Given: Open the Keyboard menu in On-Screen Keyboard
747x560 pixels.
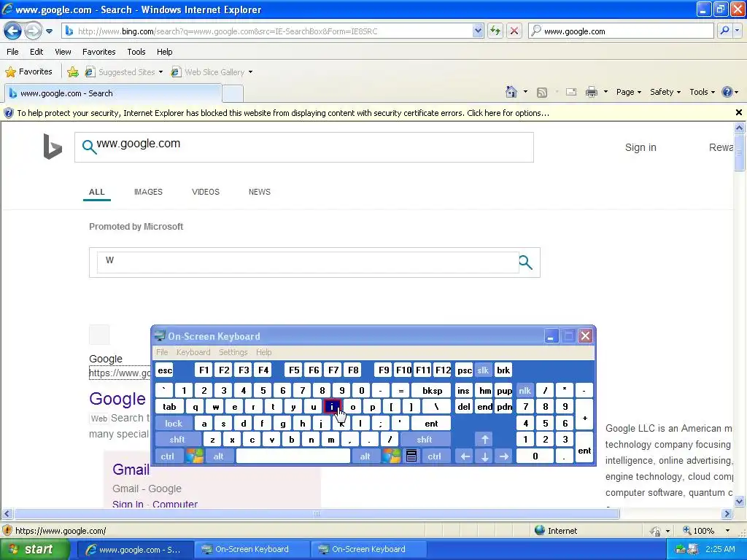Looking at the screenshot, I should (193, 352).
